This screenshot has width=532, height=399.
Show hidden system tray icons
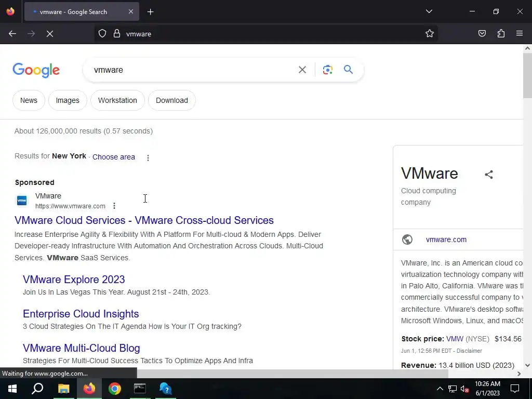(440, 389)
